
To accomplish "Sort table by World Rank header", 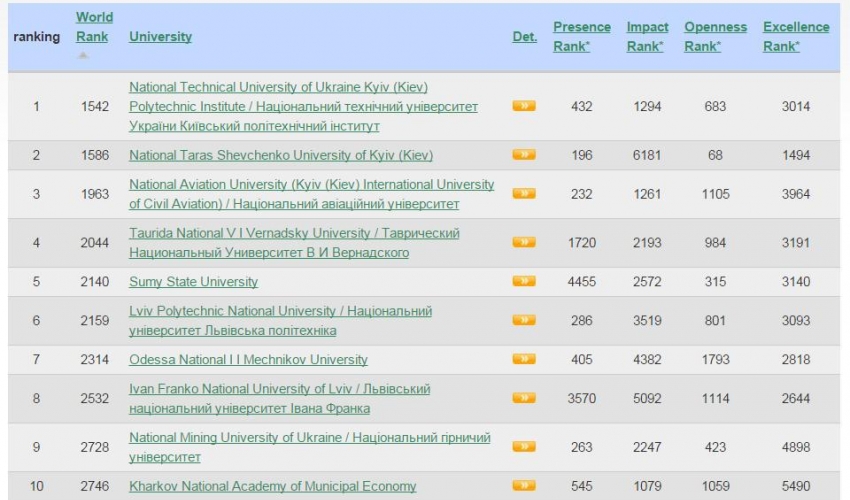I will point(94,27).
